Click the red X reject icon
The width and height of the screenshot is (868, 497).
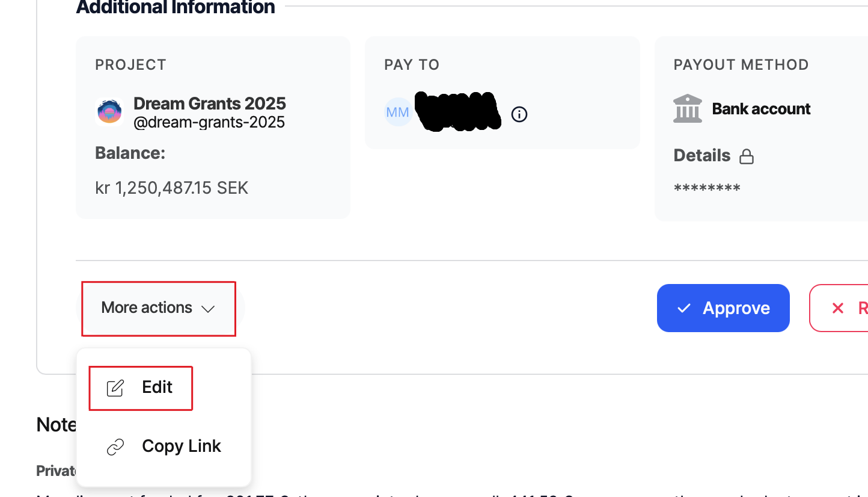tap(837, 308)
